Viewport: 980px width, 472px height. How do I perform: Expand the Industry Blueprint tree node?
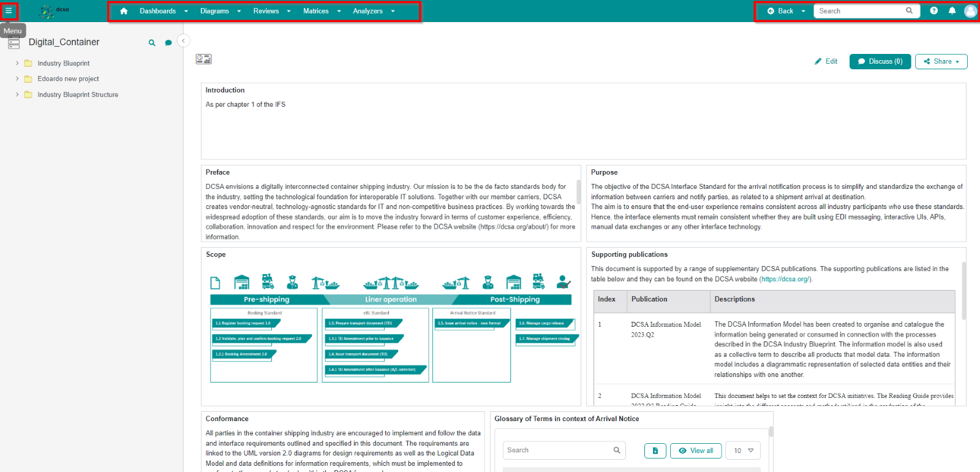[x=17, y=63]
